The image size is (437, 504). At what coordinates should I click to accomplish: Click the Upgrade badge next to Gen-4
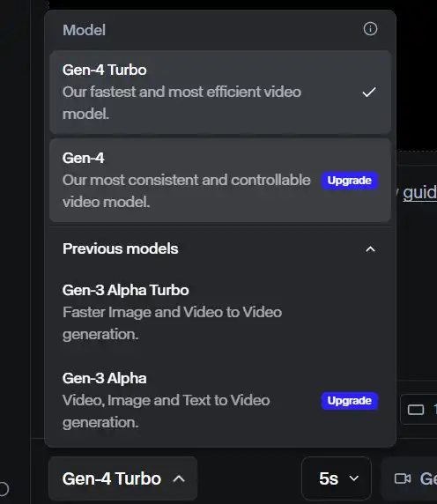pyautogui.click(x=350, y=181)
